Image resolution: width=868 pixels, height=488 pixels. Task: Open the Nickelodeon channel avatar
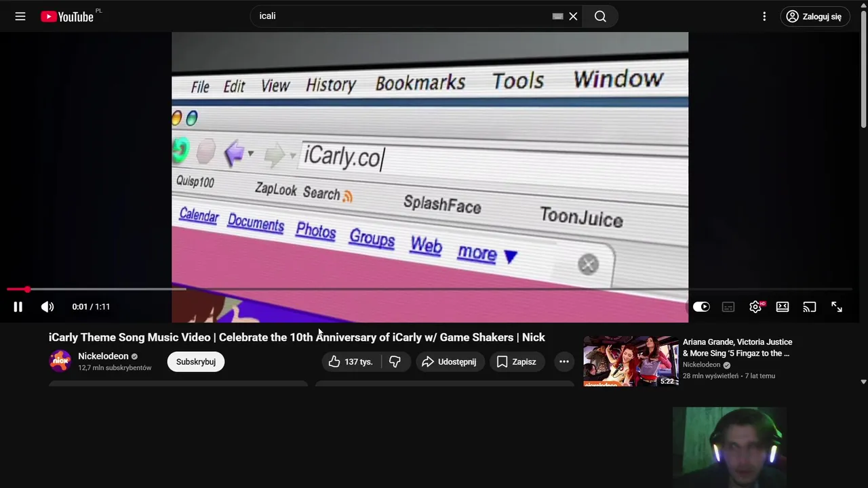tap(60, 361)
